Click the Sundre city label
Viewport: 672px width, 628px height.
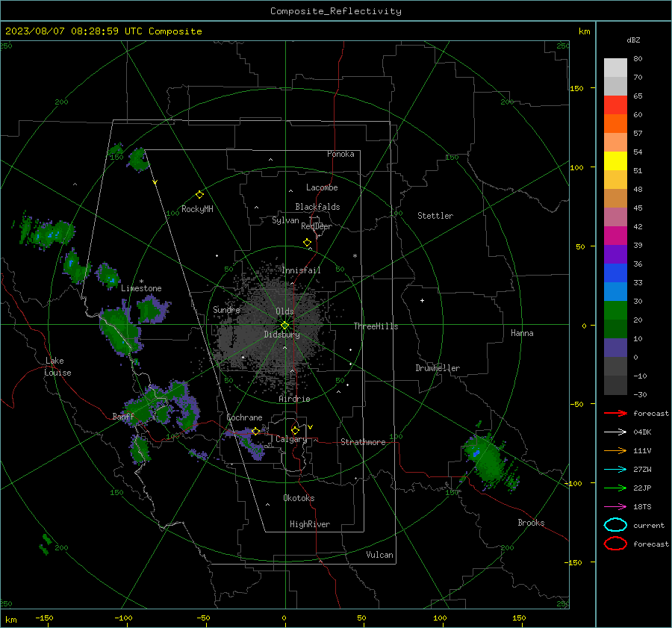(226, 309)
